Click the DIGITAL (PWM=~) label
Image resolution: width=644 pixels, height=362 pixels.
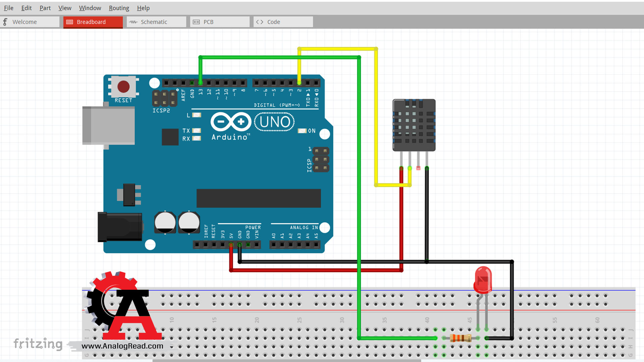277,105
